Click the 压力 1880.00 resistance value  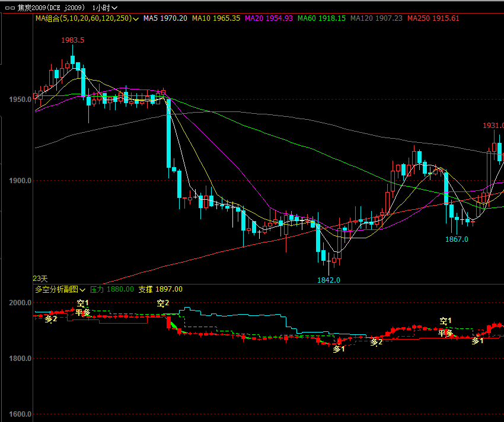112,289
